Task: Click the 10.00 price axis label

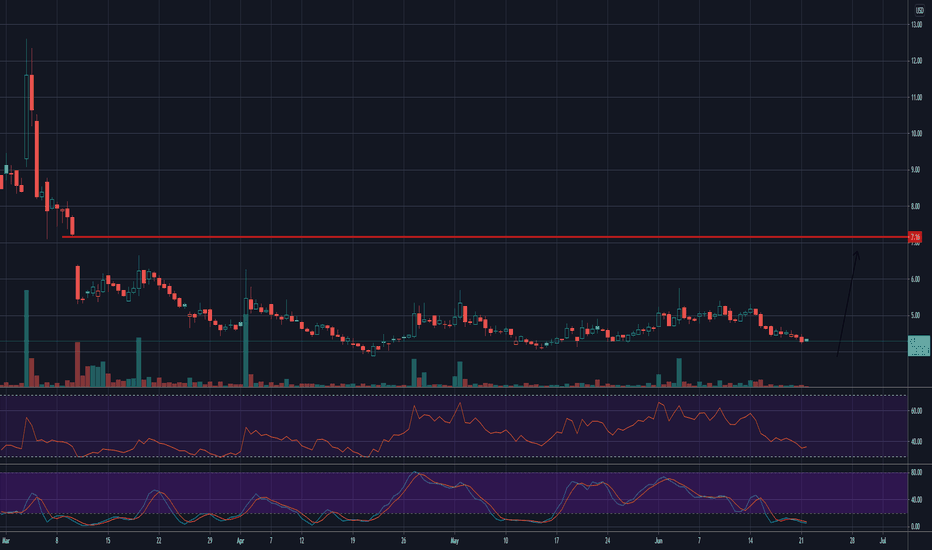Action: [916, 133]
